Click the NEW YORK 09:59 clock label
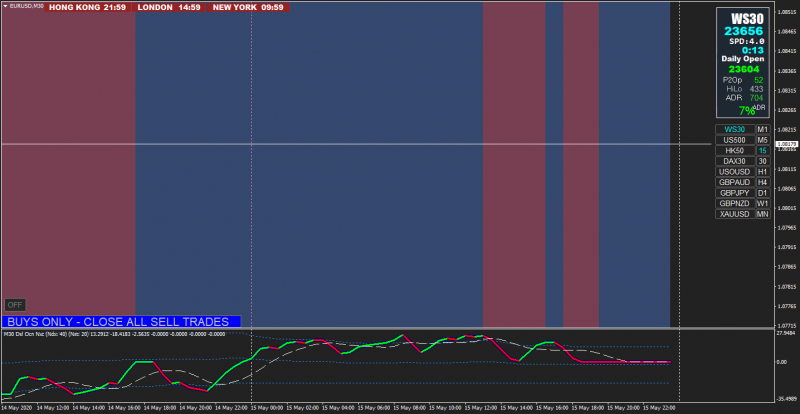800x414 pixels. click(248, 8)
